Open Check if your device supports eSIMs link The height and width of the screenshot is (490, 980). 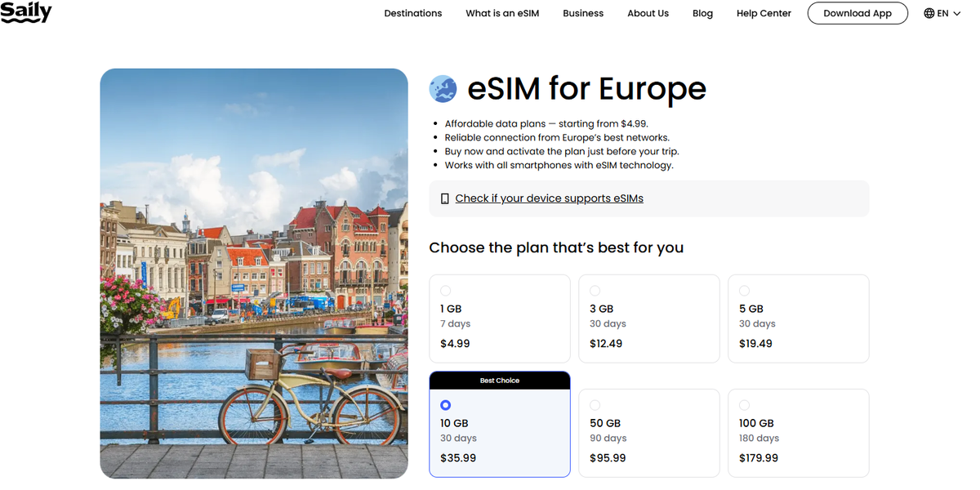pos(550,198)
